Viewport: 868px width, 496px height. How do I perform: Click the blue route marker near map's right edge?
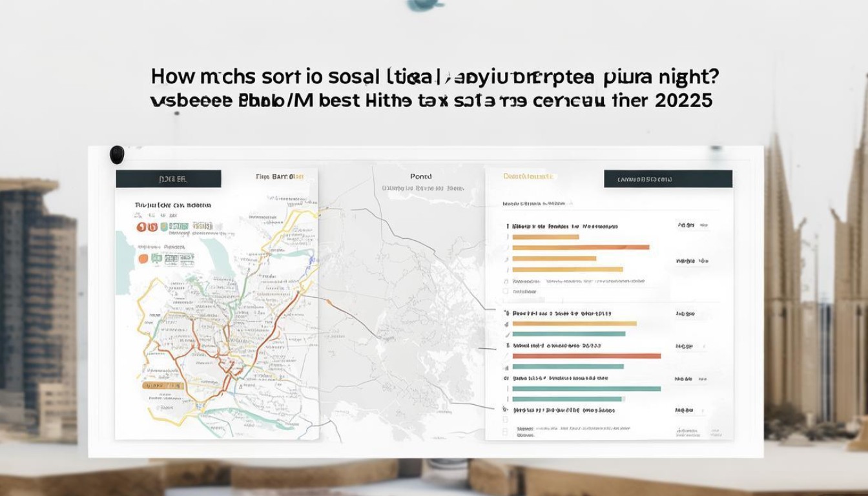[x=313, y=260]
